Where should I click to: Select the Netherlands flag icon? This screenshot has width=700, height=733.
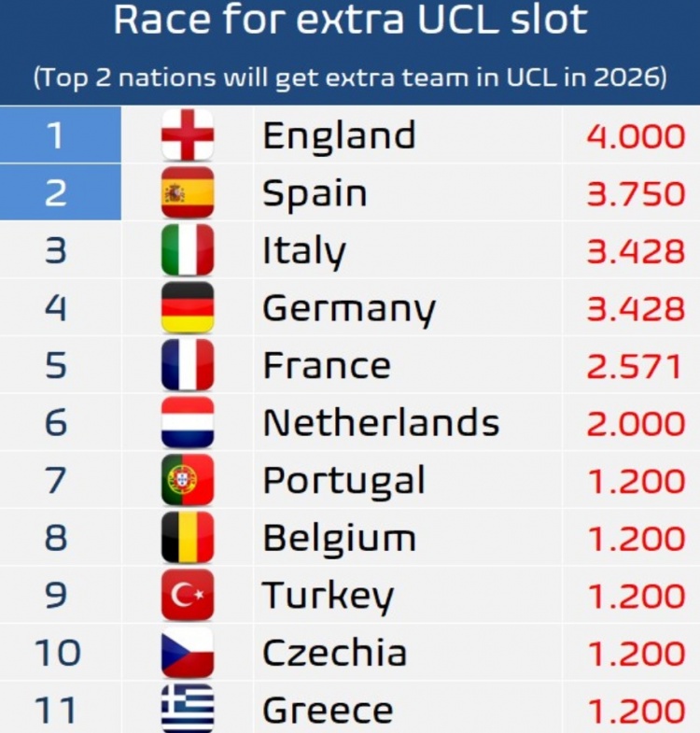tap(188, 423)
